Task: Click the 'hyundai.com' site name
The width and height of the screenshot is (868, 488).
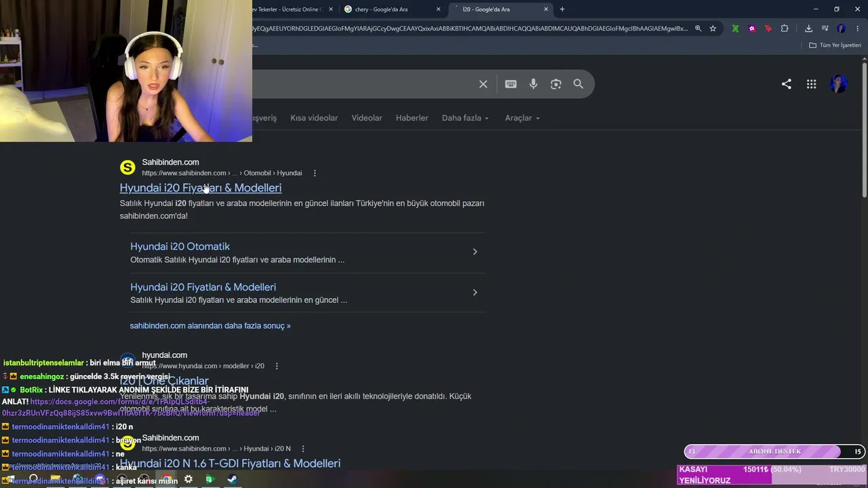Action: pyautogui.click(x=165, y=355)
